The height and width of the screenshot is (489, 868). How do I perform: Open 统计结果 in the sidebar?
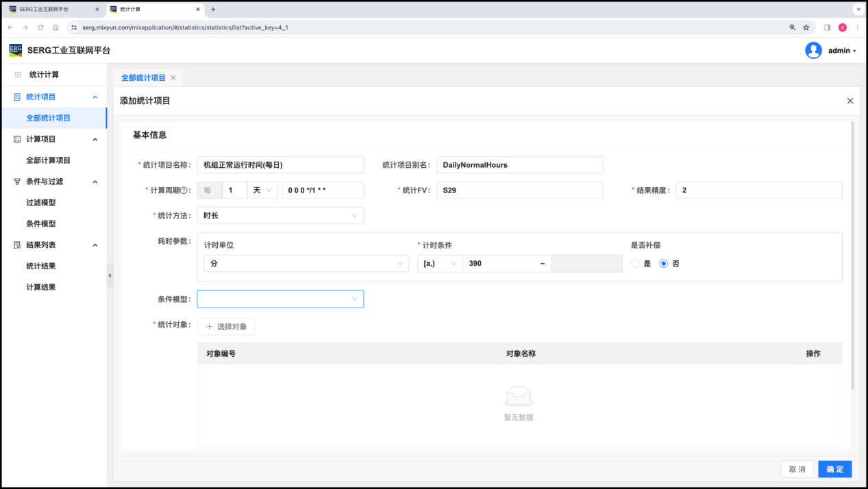pyautogui.click(x=41, y=266)
